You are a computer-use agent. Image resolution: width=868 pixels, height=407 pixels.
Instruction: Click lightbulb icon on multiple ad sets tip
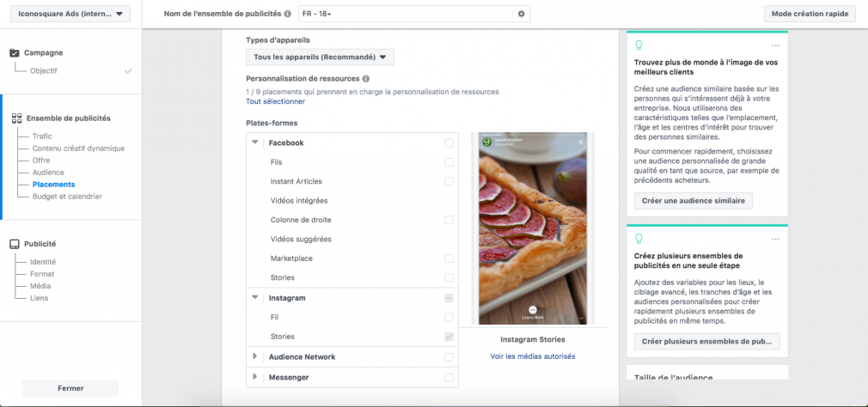[x=639, y=239]
